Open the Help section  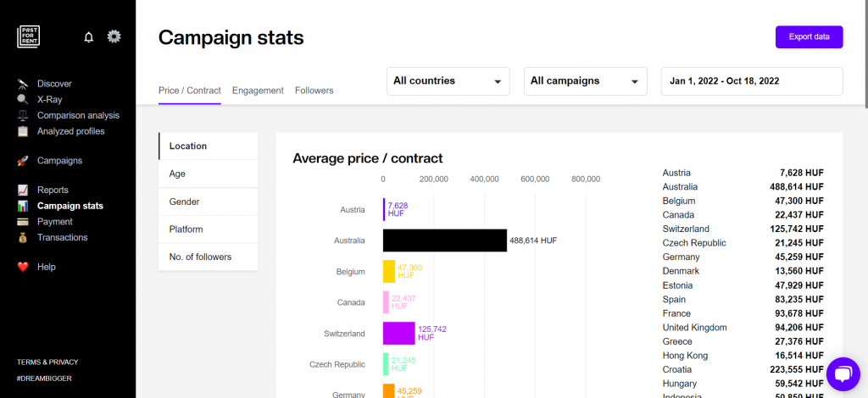pos(47,267)
